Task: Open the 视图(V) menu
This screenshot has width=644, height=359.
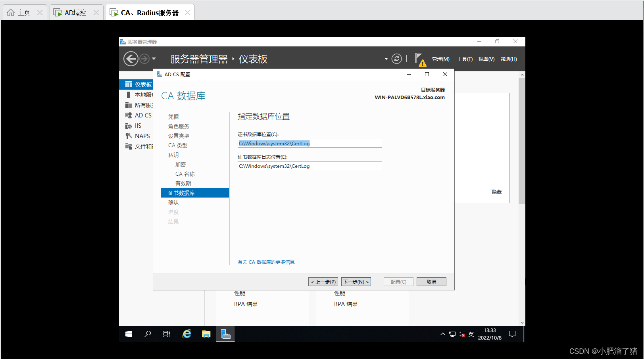Action: click(x=486, y=59)
